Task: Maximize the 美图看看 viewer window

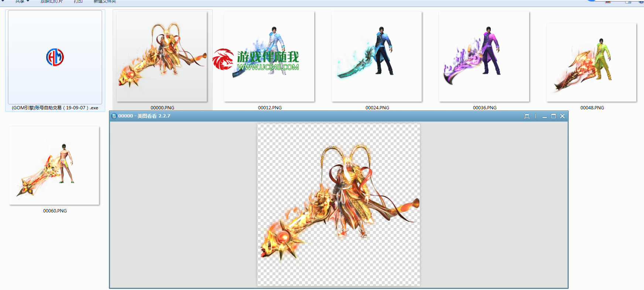Action: pos(554,116)
